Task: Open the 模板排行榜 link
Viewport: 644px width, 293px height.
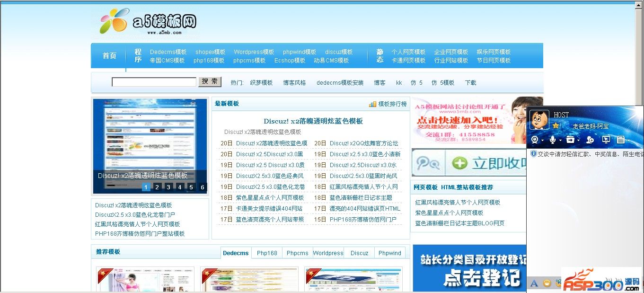Action: coord(392,104)
